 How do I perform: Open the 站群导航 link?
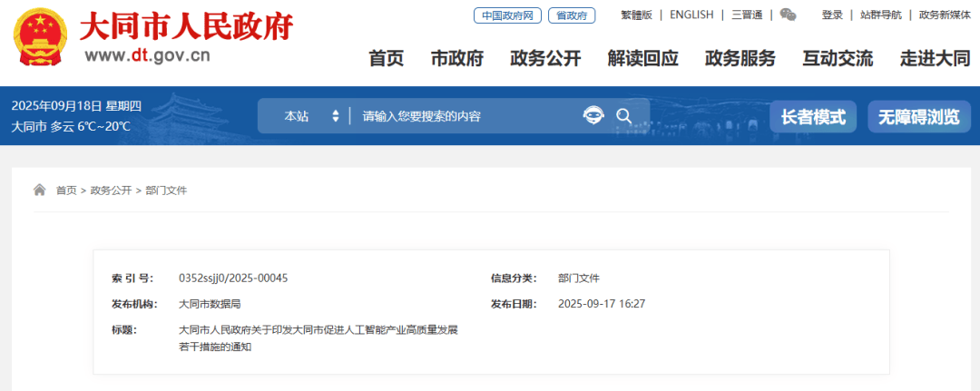(880, 15)
